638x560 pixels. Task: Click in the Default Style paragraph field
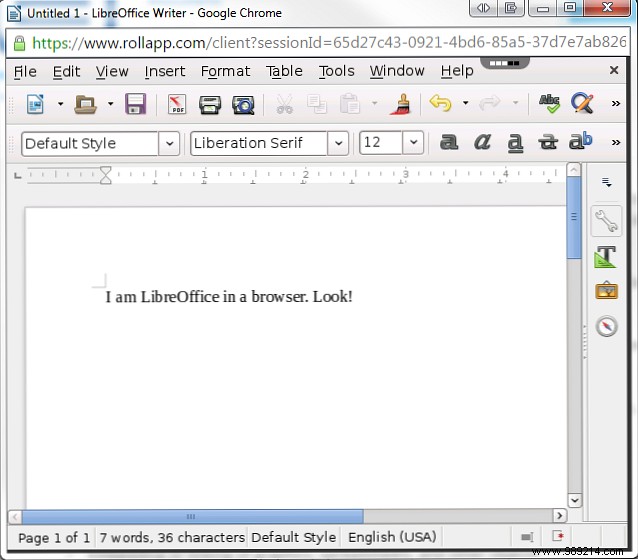click(90, 143)
